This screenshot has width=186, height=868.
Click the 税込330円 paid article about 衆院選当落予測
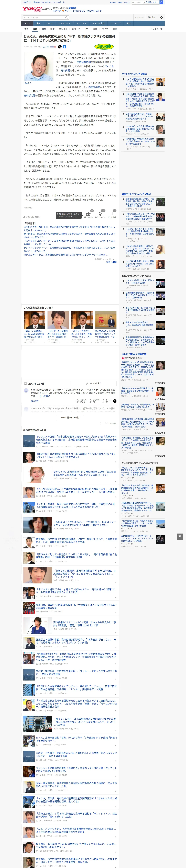click(x=138, y=370)
